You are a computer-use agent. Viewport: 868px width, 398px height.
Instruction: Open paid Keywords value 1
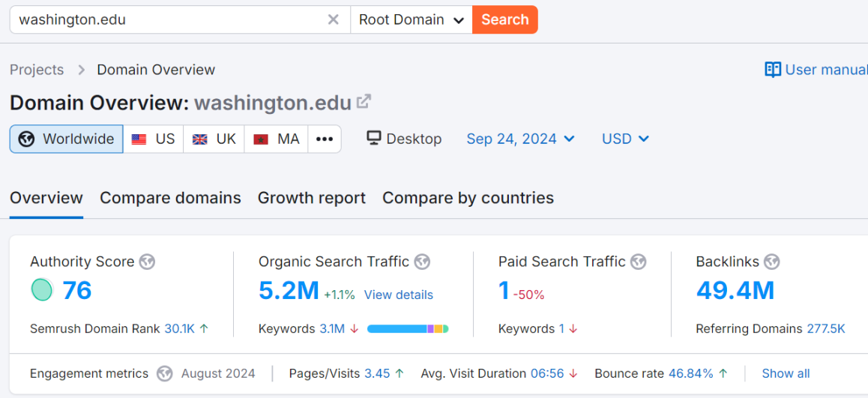click(561, 329)
